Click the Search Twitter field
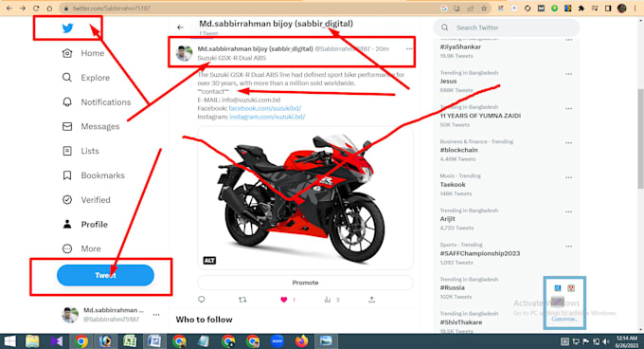 (x=507, y=28)
